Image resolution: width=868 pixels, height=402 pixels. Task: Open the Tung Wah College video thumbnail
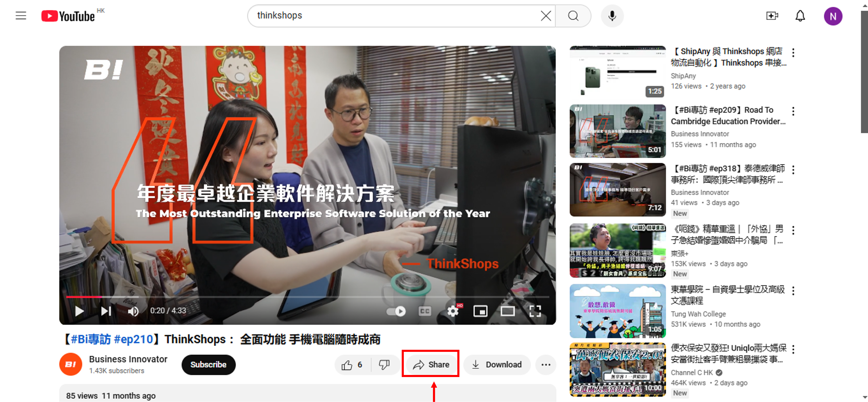coord(617,311)
